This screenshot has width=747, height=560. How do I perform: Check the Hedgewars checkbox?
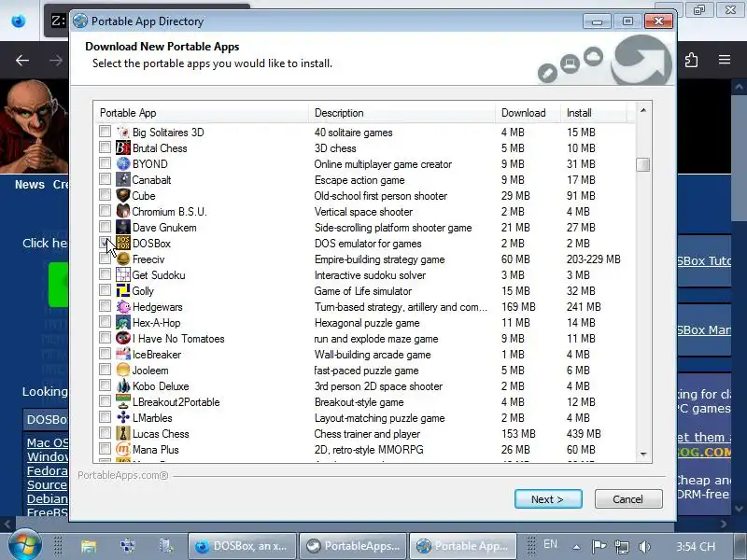(x=105, y=306)
